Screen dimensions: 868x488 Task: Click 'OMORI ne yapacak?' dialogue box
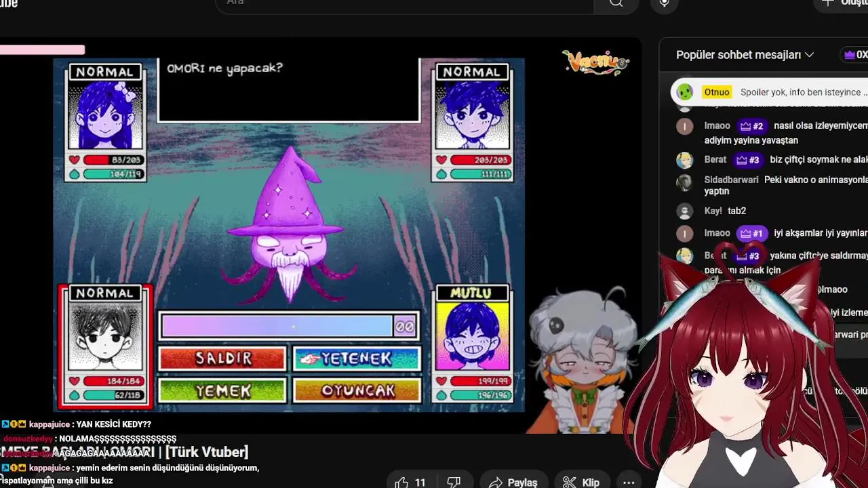click(289, 90)
